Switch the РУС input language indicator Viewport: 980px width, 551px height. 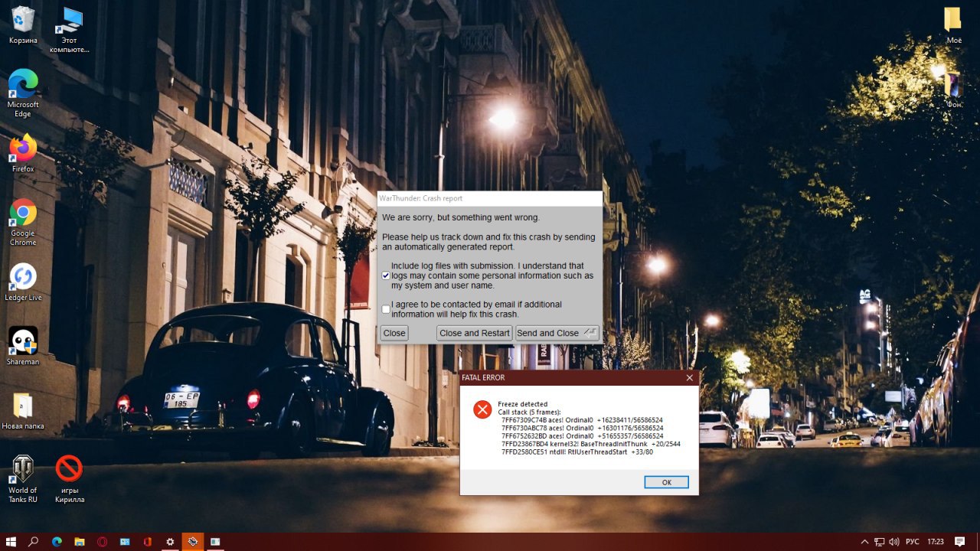tap(913, 542)
